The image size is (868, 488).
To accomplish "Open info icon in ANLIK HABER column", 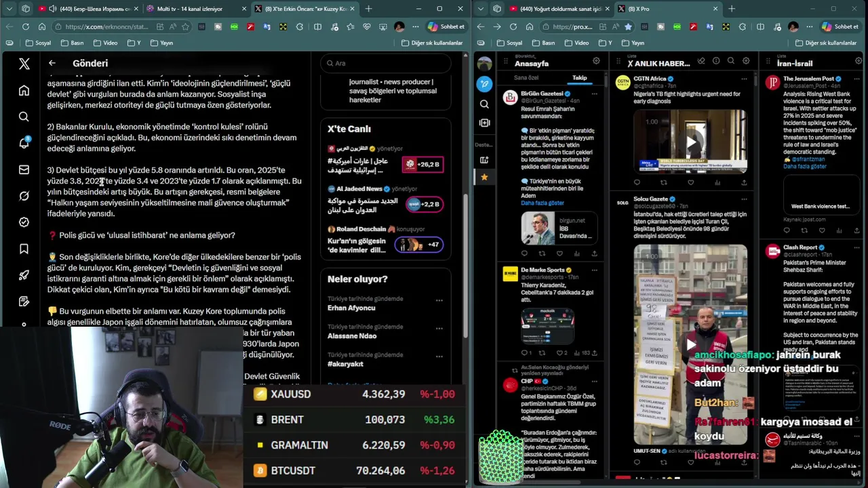I will [716, 61].
